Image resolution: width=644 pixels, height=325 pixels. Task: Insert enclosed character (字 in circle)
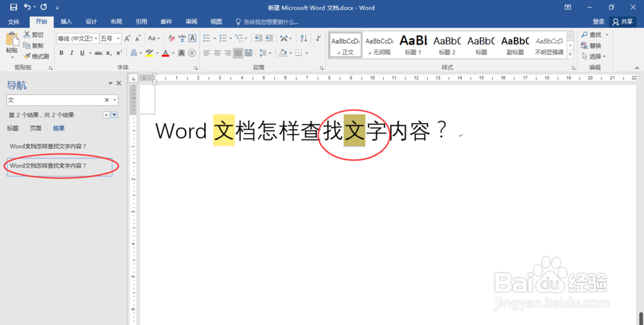[192, 53]
